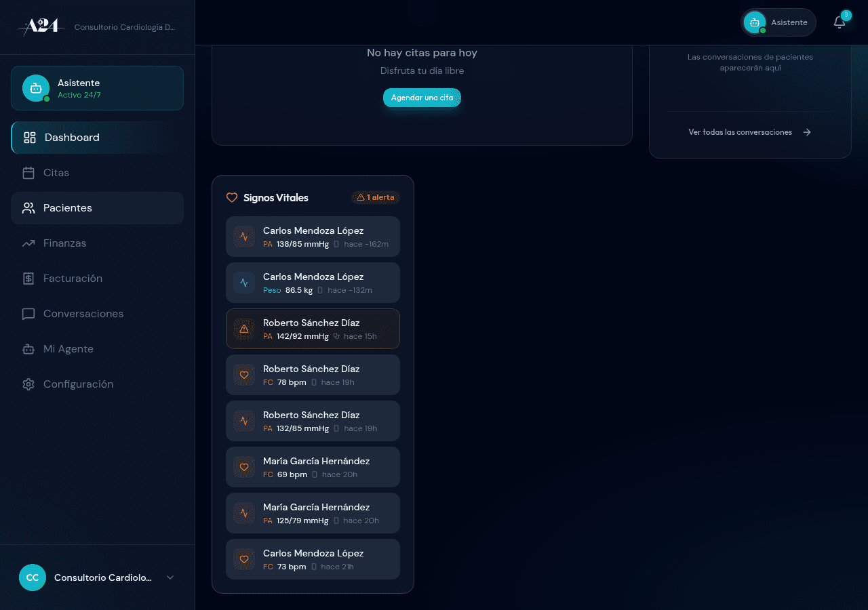The image size is (868, 610).
Task: Open the Finanzas trending chart icon
Action: [28, 243]
